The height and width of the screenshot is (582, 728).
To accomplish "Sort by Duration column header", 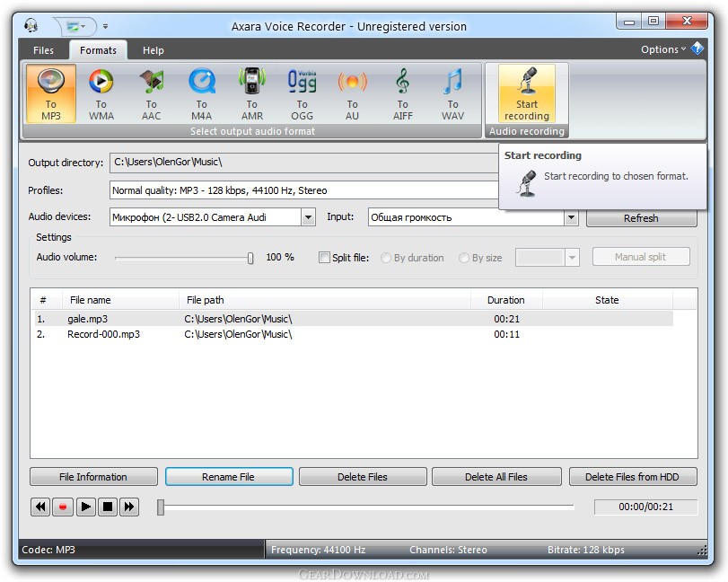I will click(x=506, y=300).
